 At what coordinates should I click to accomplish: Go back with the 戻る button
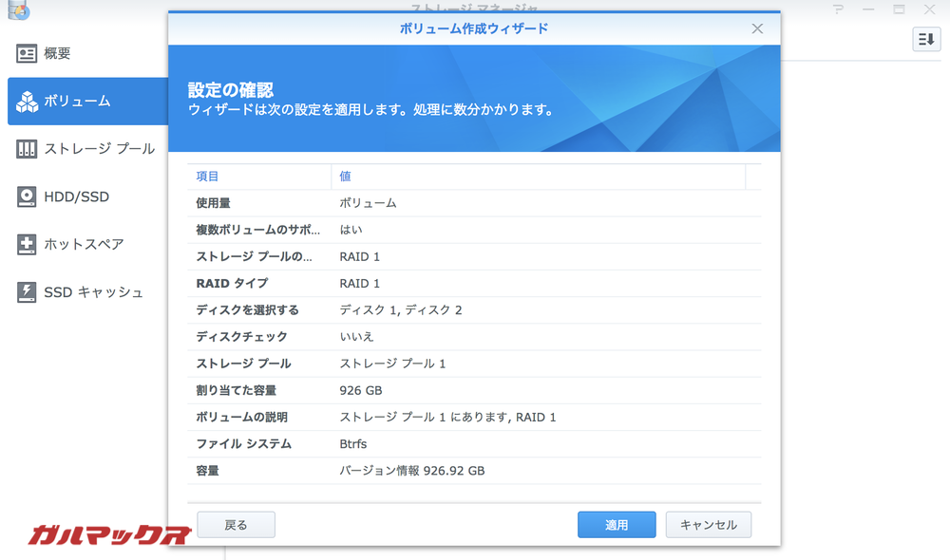click(x=236, y=524)
